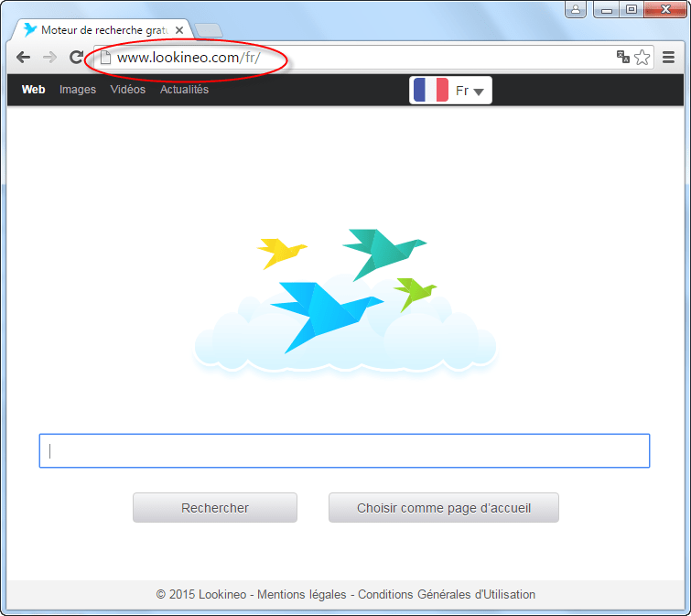Switch to the Web search category
691x616 pixels.
pos(34,90)
